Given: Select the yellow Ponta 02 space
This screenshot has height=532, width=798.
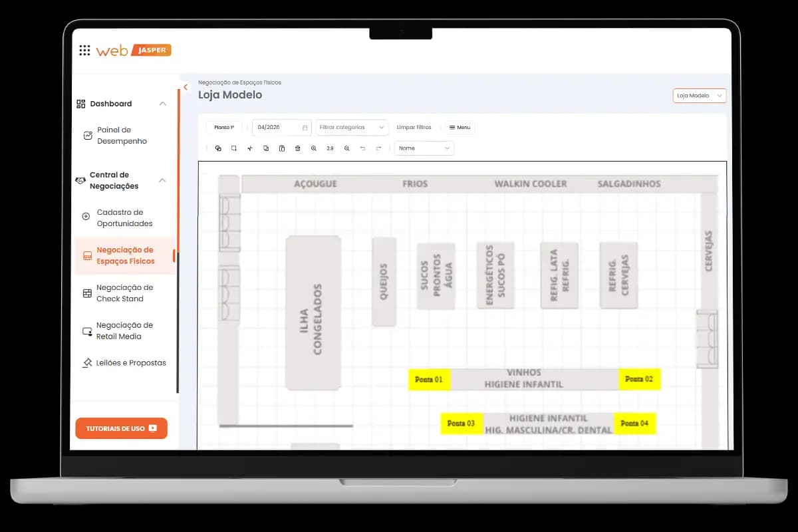Looking at the screenshot, I should [x=640, y=379].
